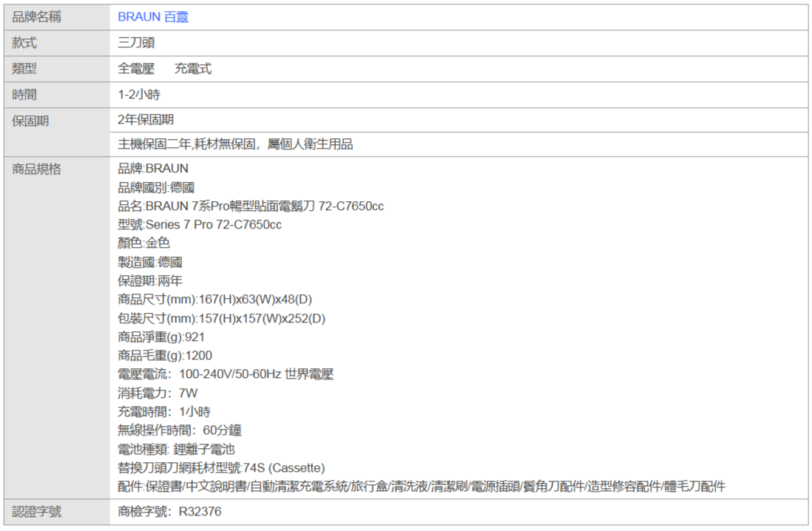812x531 pixels.
Task: Click the 配件 accessories list line
Action: (x=421, y=487)
